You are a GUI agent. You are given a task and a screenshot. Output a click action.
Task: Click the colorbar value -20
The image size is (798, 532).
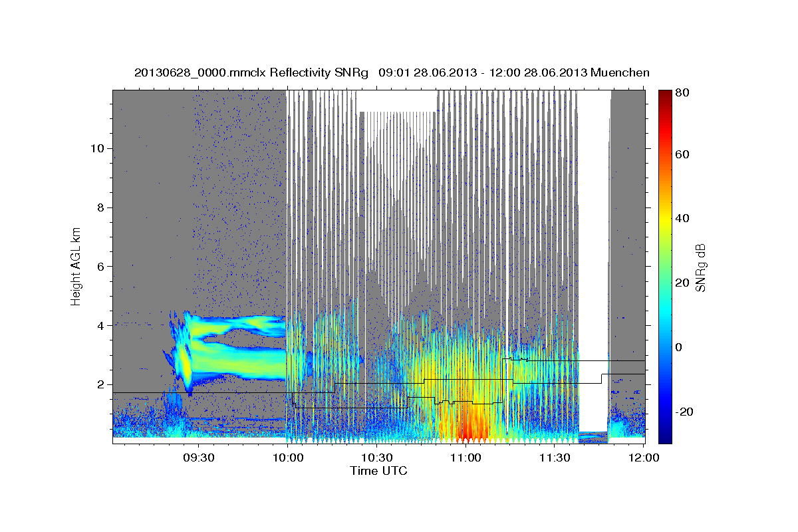(x=684, y=412)
